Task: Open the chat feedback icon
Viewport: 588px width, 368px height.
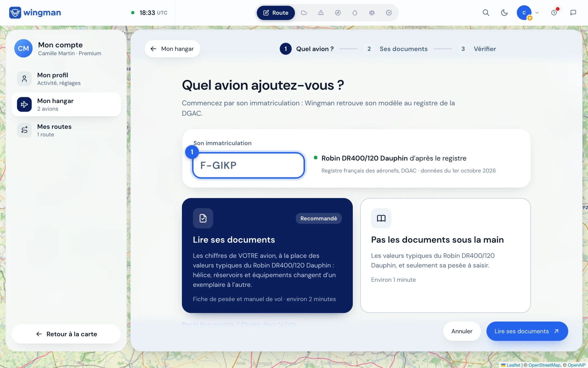Action: [x=573, y=13]
